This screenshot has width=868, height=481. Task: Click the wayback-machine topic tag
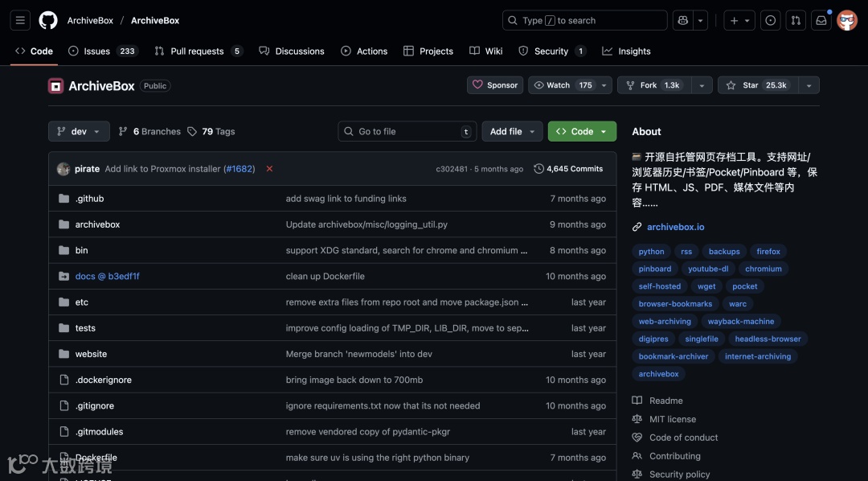[741, 322]
